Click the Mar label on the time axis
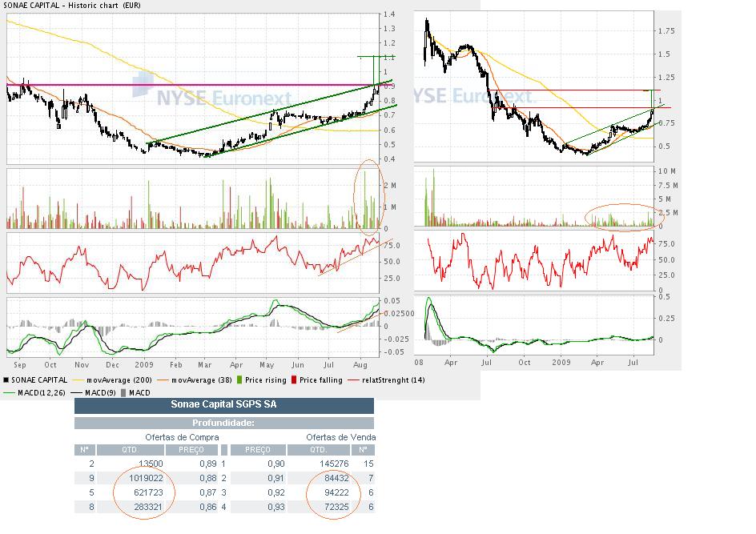The width and height of the screenshot is (756, 534). click(204, 365)
